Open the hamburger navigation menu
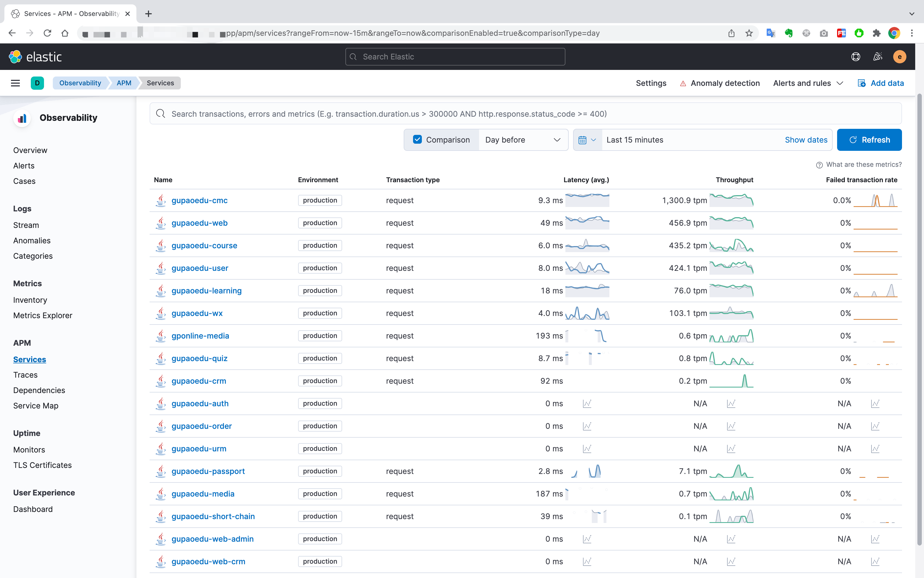924x578 pixels. [x=15, y=83]
